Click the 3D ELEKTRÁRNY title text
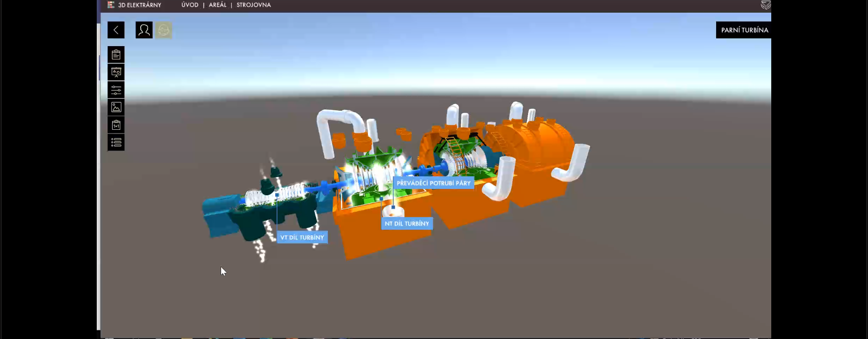 tap(140, 5)
